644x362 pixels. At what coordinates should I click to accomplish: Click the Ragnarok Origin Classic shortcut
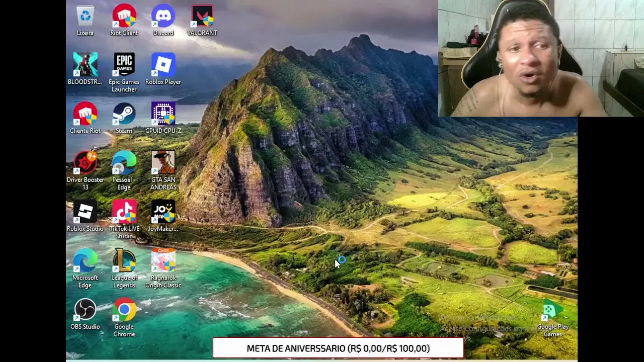pyautogui.click(x=163, y=268)
